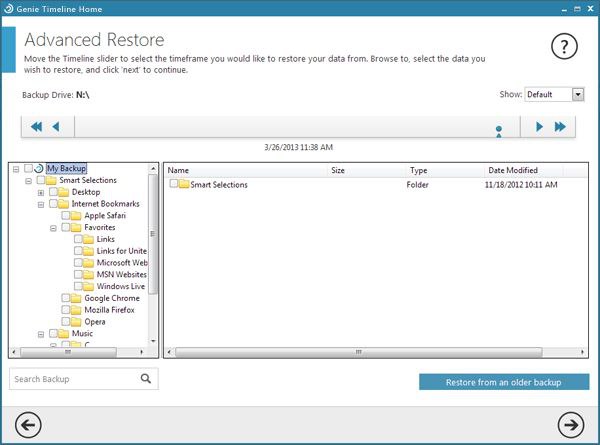Step timeline forward with single right arrow
Screen dimensions: 600x445
point(539,127)
